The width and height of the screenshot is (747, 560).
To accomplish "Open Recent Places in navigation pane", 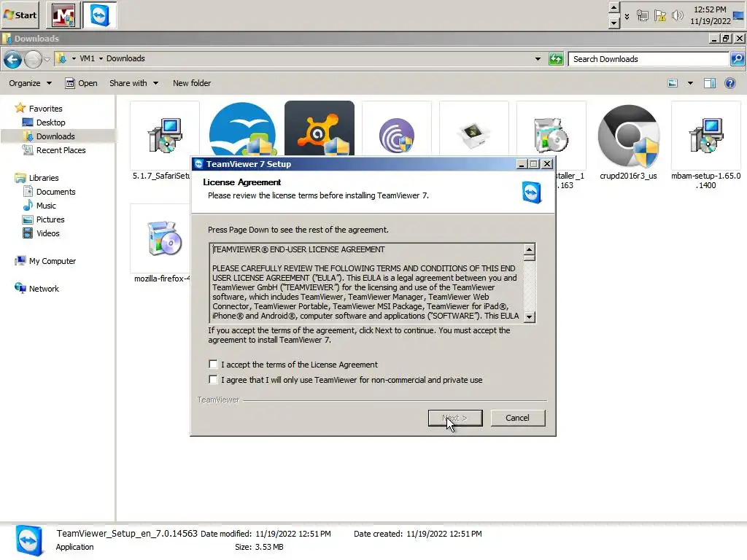I will point(54,150).
